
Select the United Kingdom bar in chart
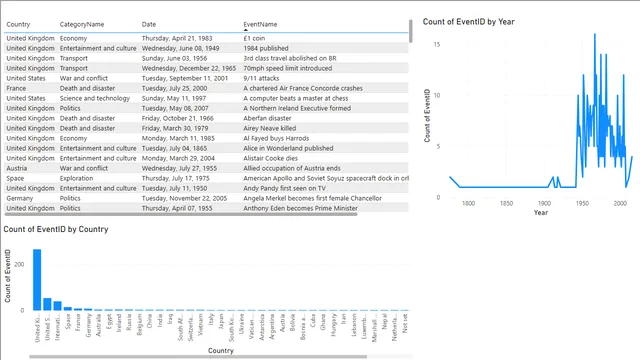coord(37,280)
